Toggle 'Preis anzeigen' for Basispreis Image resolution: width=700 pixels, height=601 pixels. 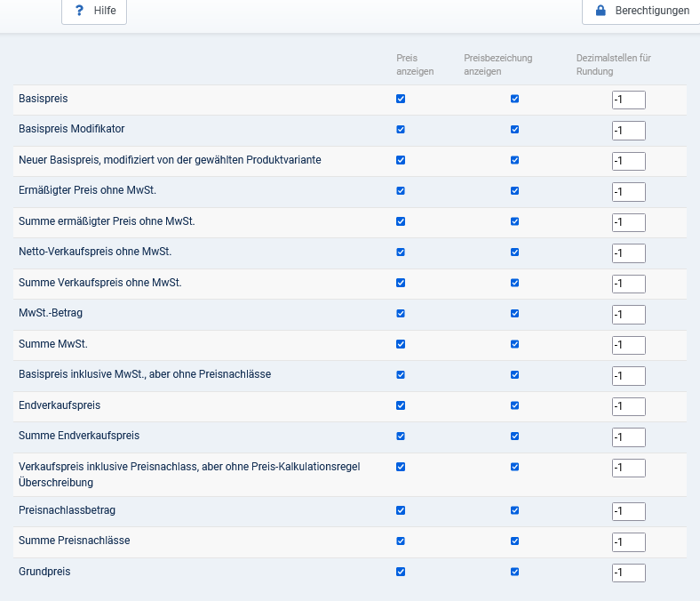(x=401, y=99)
